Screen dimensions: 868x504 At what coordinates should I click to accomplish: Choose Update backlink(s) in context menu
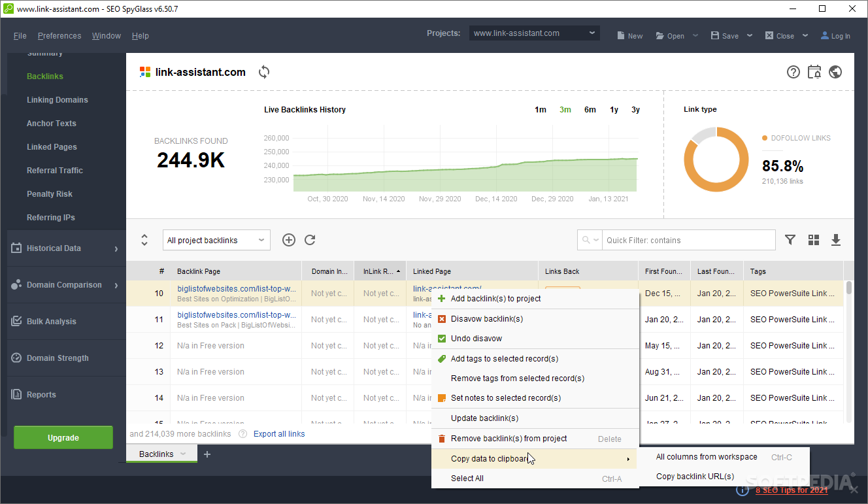(x=535, y=418)
